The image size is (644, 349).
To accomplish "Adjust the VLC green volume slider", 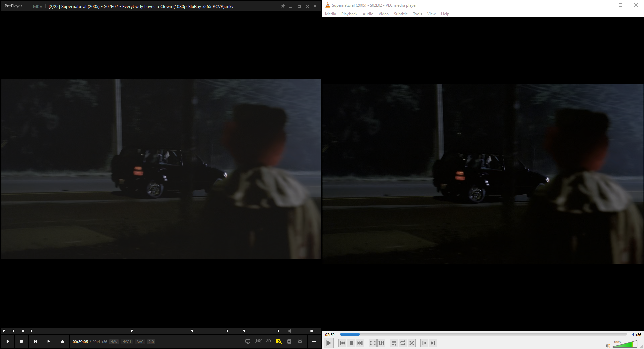I will (x=625, y=344).
